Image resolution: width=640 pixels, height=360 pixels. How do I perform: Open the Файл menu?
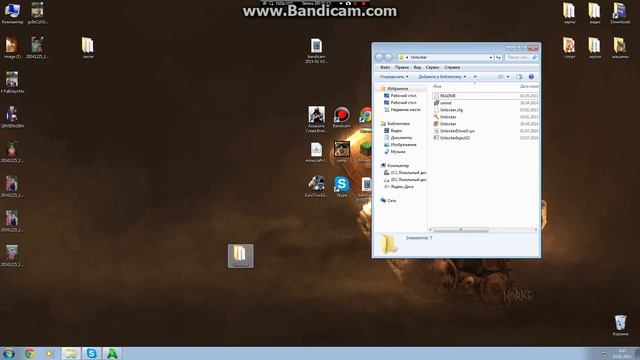(385, 67)
